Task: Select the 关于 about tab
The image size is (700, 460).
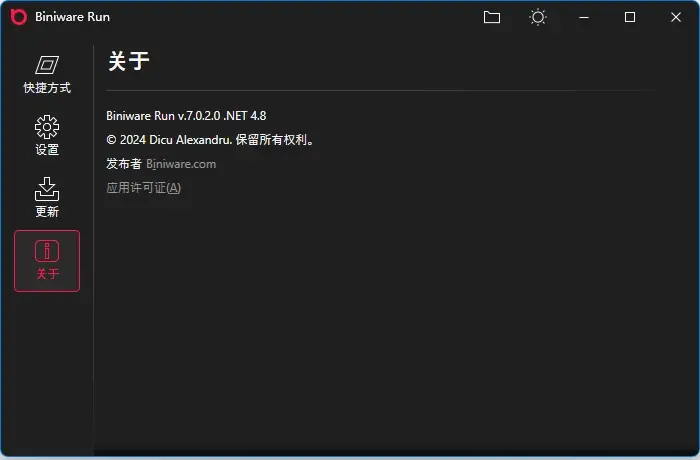Action: tap(47, 261)
